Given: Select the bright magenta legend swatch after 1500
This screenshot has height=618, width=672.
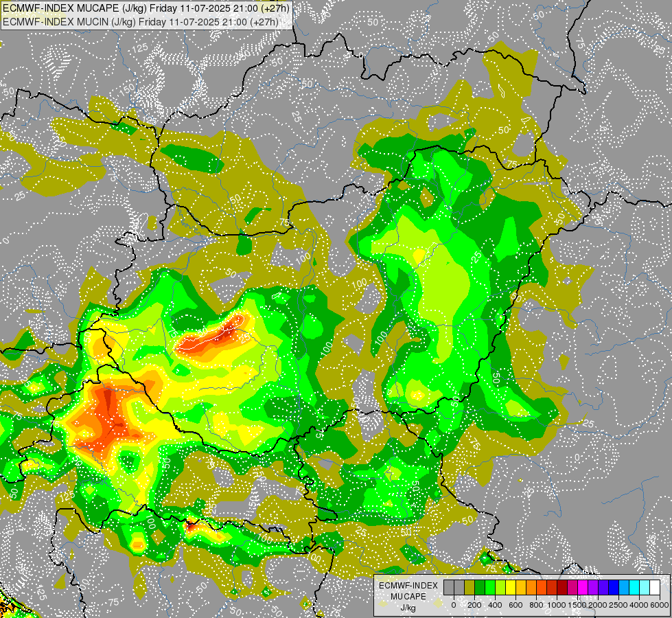Looking at the screenshot, I should coord(583,588).
